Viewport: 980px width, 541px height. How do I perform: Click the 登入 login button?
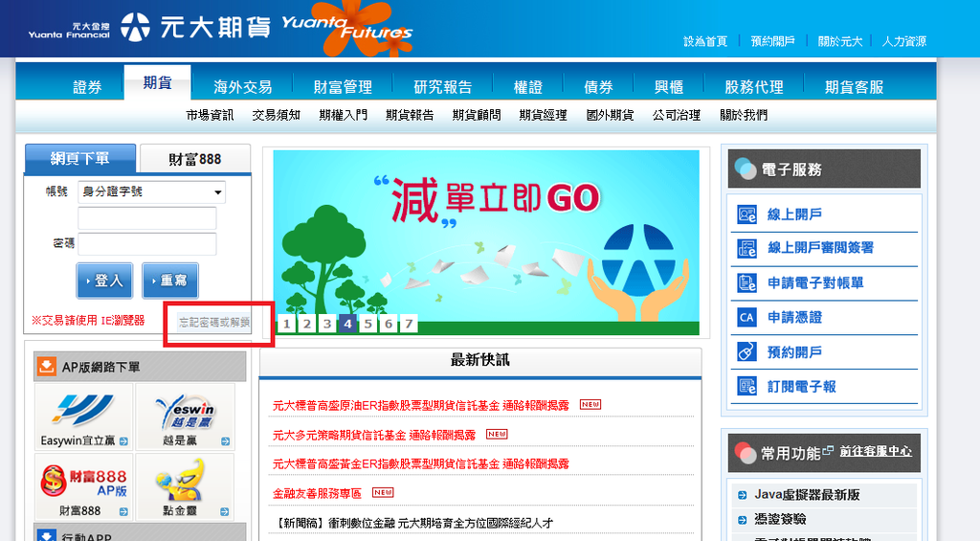click(104, 281)
